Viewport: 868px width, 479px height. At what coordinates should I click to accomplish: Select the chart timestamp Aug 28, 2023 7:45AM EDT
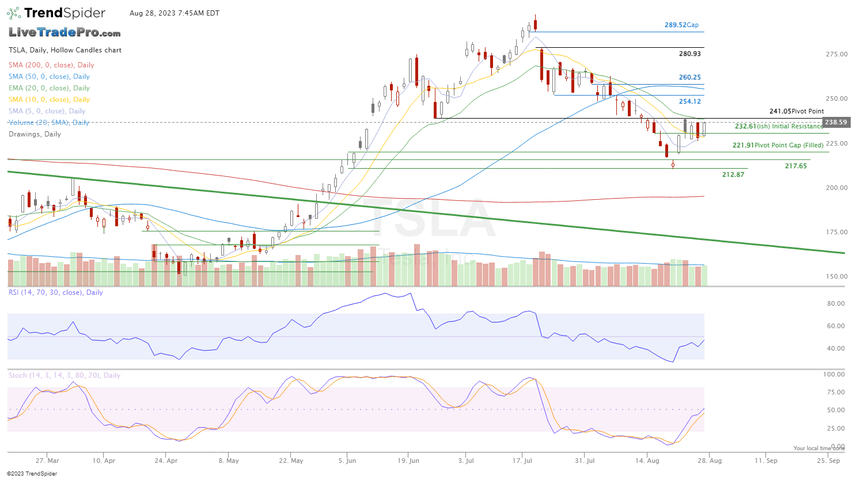click(x=175, y=13)
